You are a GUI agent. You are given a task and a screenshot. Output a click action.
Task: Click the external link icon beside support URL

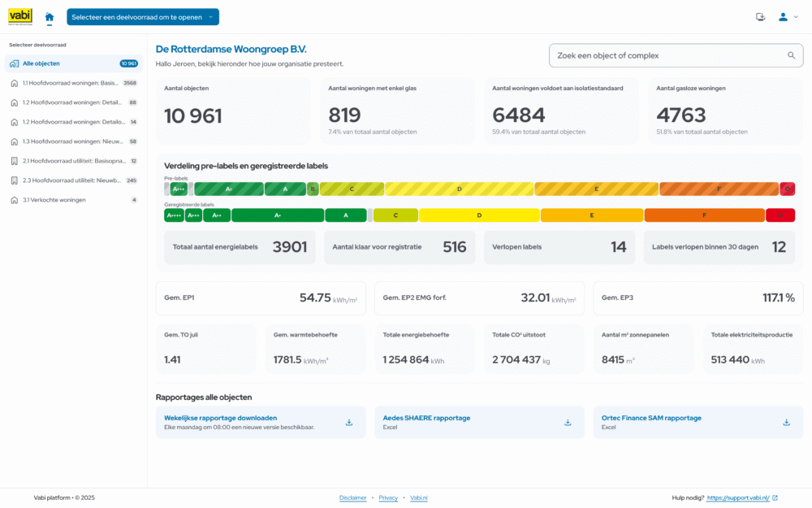click(775, 497)
